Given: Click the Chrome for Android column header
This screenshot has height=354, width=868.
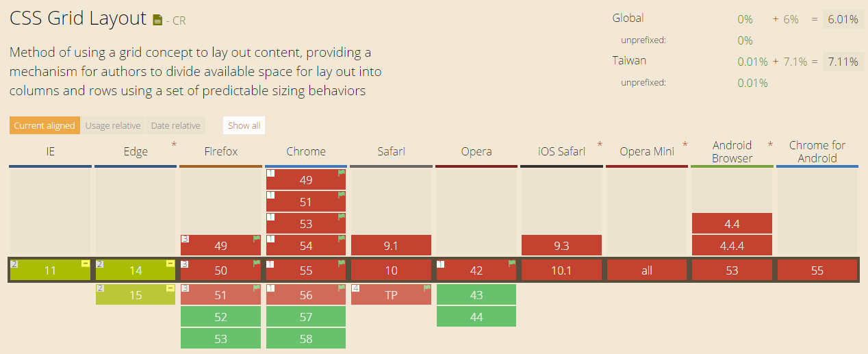Looking at the screenshot, I should [x=817, y=151].
